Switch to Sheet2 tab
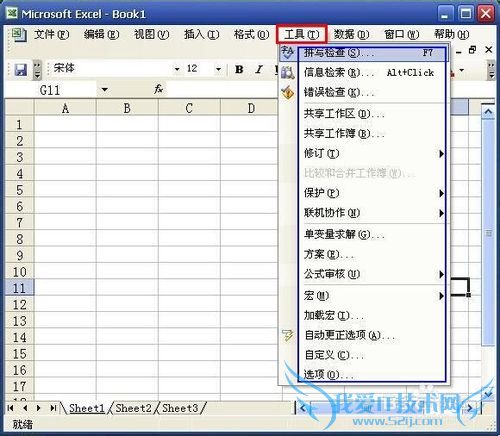 coord(133,408)
